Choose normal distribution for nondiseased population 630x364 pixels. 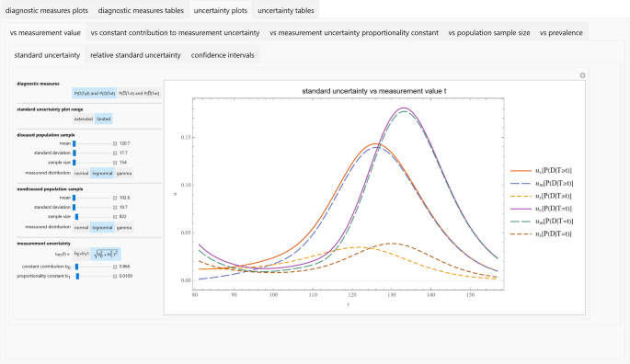[x=81, y=227]
